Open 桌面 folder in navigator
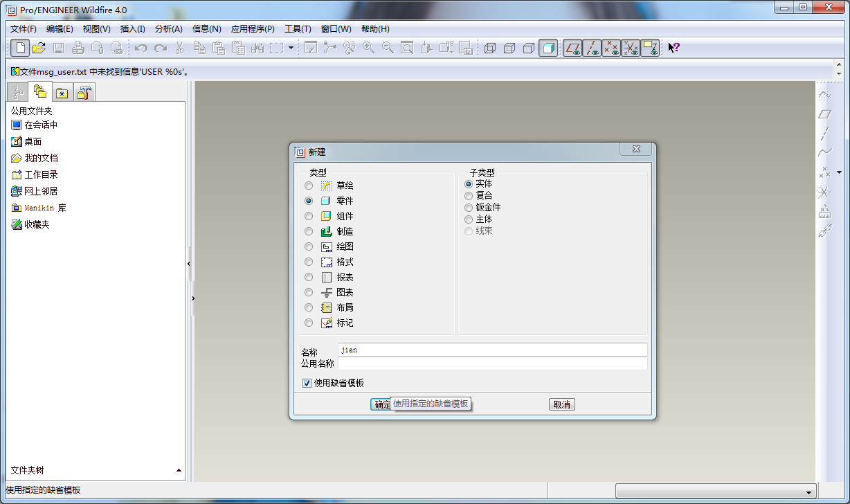This screenshot has width=850, height=504. click(27, 141)
